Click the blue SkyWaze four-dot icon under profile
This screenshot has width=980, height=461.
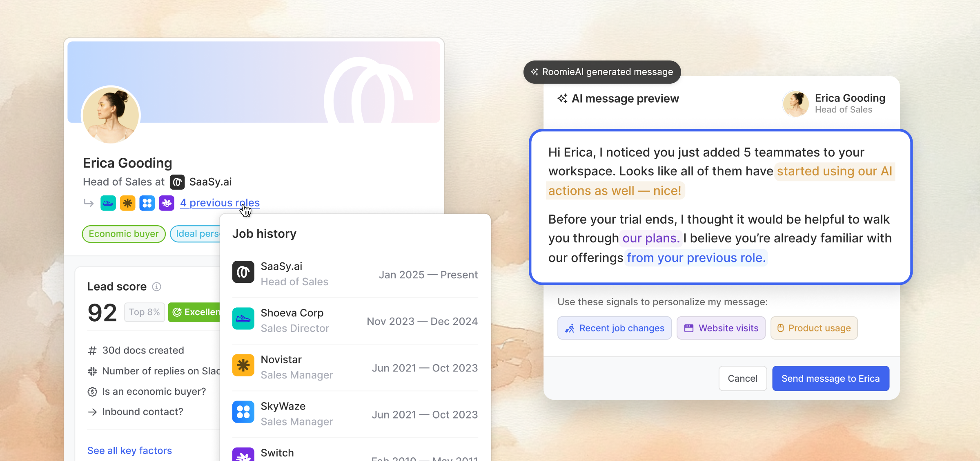click(x=147, y=203)
